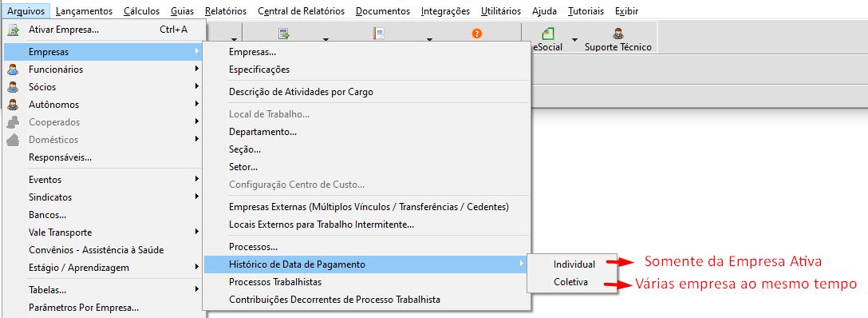This screenshot has height=318, width=868.
Task: Select the highlighted Empresas entry in Arquivos menu
Action: [x=104, y=52]
